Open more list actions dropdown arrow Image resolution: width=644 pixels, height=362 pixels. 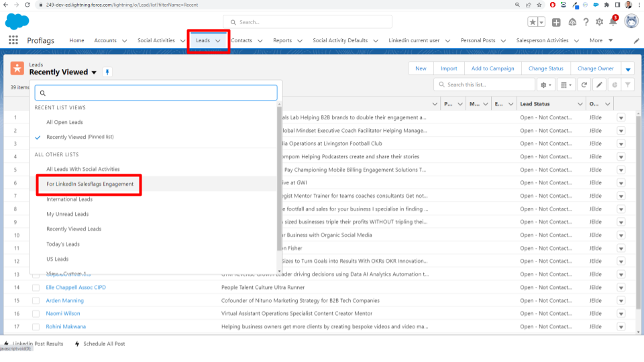(628, 69)
